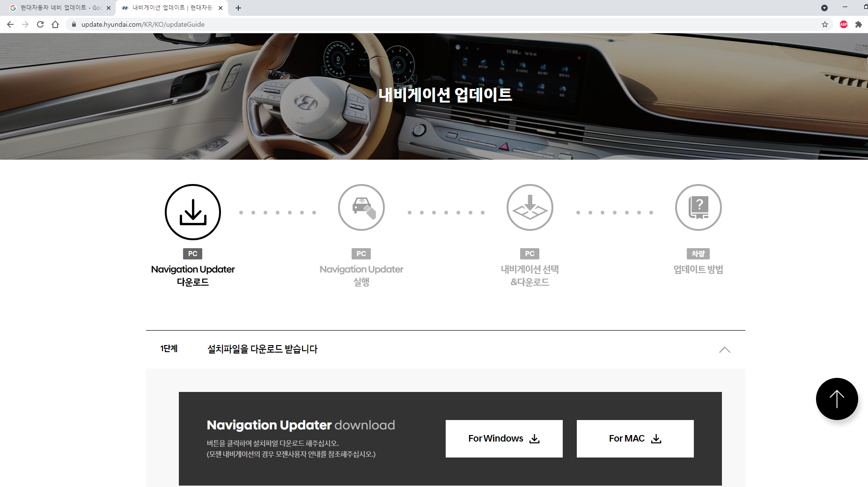The height and width of the screenshot is (487, 868).
Task: Close the Hyundai navigation update tab
Action: tap(221, 8)
